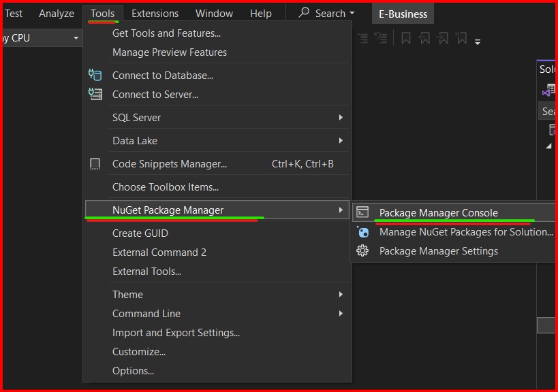Expand the SQL Server submenu arrow
The height and width of the screenshot is (392, 558).
click(x=341, y=117)
